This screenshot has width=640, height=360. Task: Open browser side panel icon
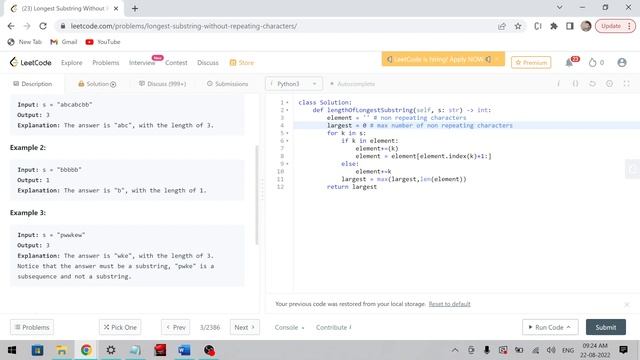click(x=570, y=26)
